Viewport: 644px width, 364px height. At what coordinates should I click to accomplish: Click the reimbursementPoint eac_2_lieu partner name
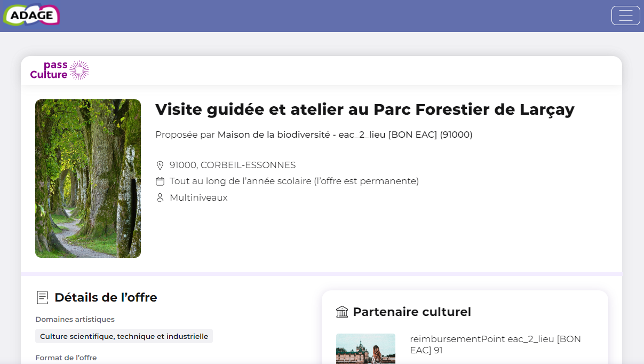[x=495, y=345]
